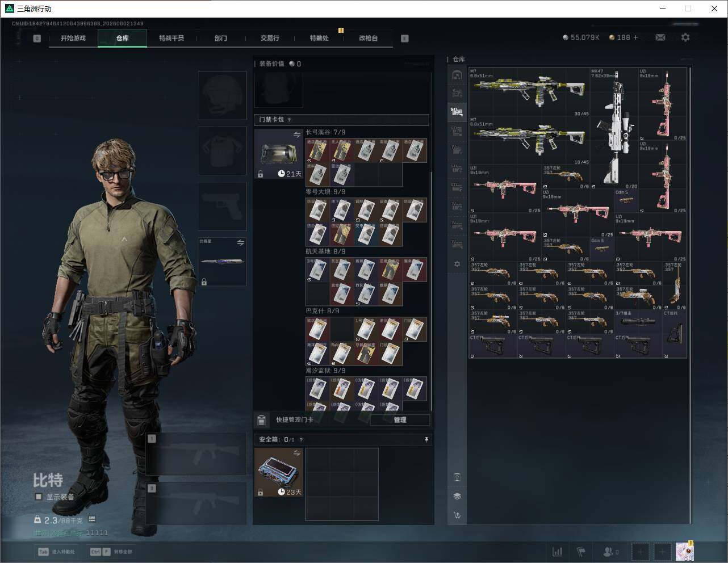Screen dimensions: 728x563
Task: Click the swap icon on the knife slot
Action: (241, 242)
